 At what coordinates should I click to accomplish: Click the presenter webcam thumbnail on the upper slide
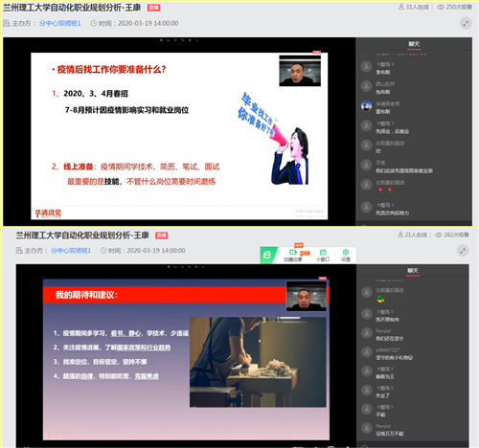pos(300,71)
